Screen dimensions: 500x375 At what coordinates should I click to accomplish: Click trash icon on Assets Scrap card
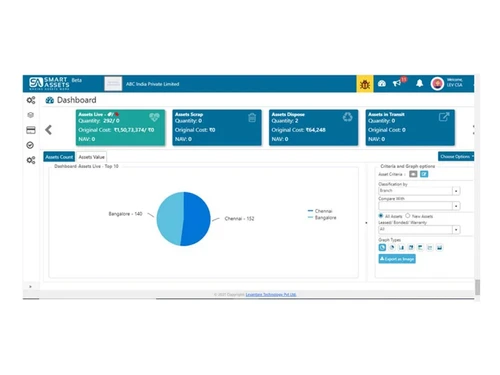252,117
